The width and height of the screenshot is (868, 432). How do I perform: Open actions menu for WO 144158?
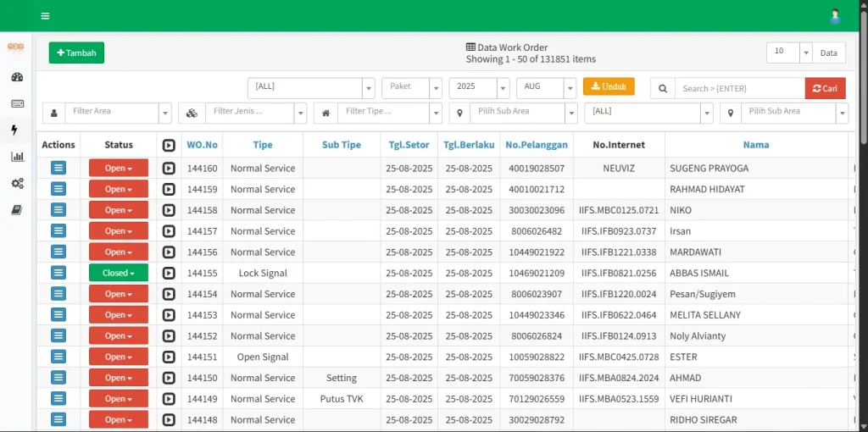(58, 209)
